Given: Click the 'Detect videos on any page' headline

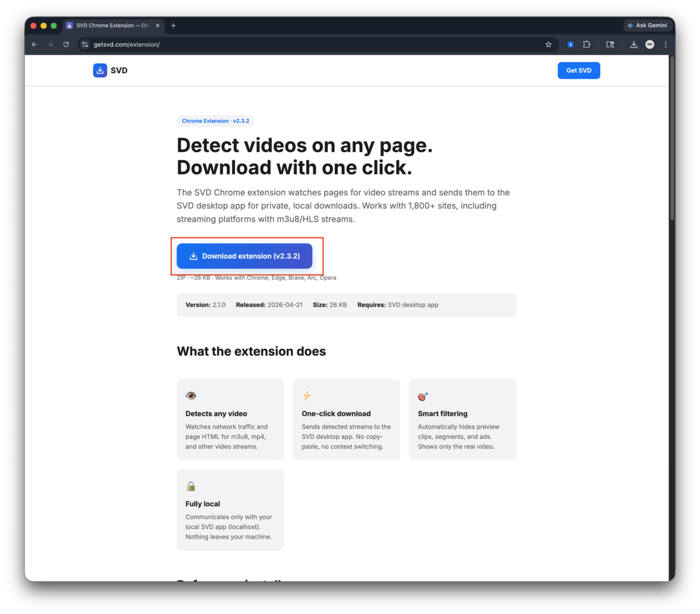Looking at the screenshot, I should (304, 156).
